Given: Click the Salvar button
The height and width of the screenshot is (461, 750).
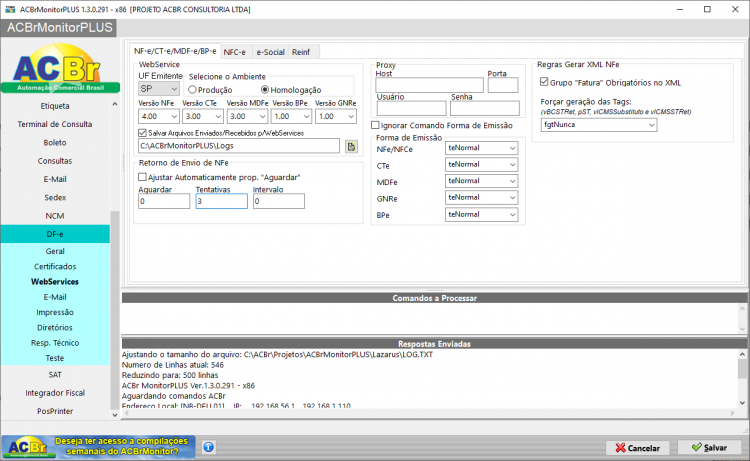Looking at the screenshot, I should (710, 448).
